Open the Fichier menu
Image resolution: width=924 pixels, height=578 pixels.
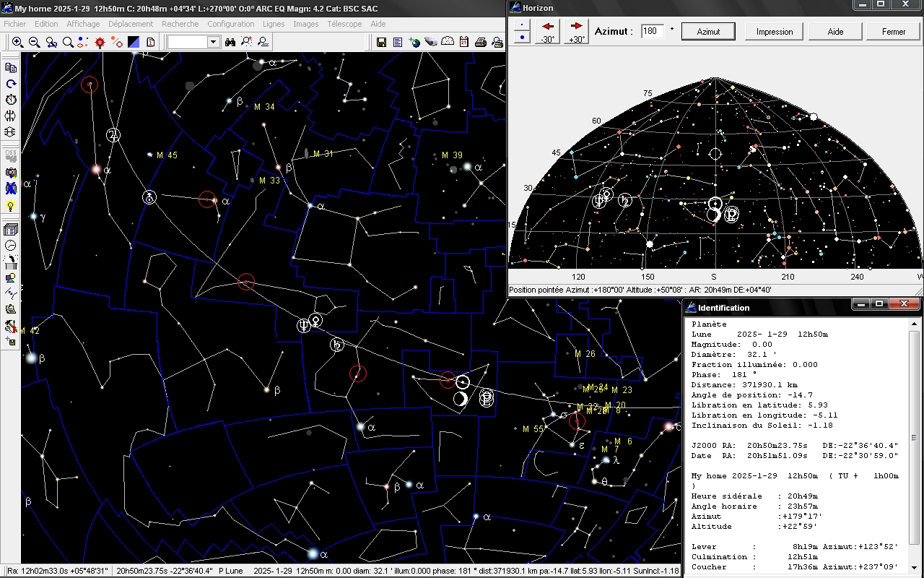[15, 24]
